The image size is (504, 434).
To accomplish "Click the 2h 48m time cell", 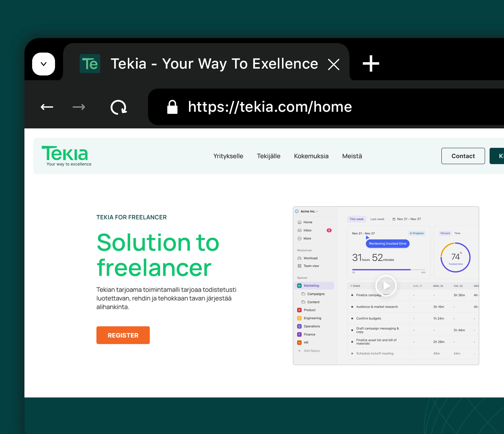I will [459, 330].
